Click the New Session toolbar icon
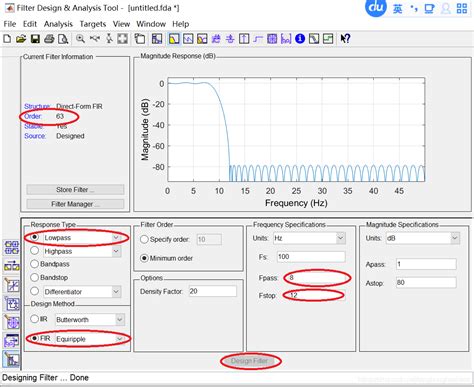The image size is (474, 387). click(7, 39)
